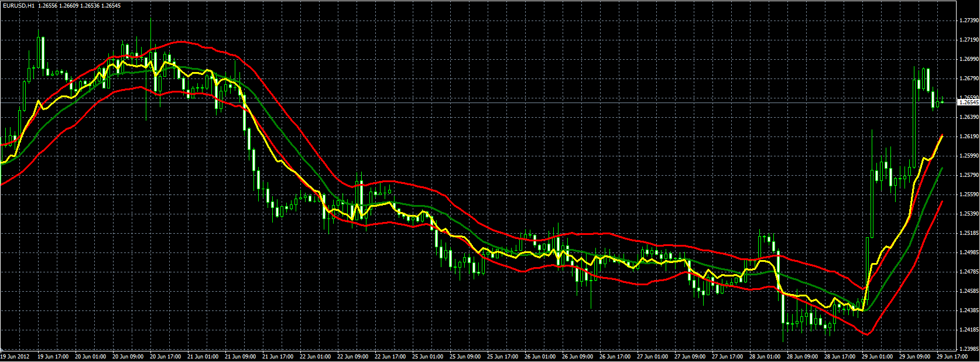
Task: Click the 22 Jun 09:00 time label
Action: pyautogui.click(x=352, y=356)
